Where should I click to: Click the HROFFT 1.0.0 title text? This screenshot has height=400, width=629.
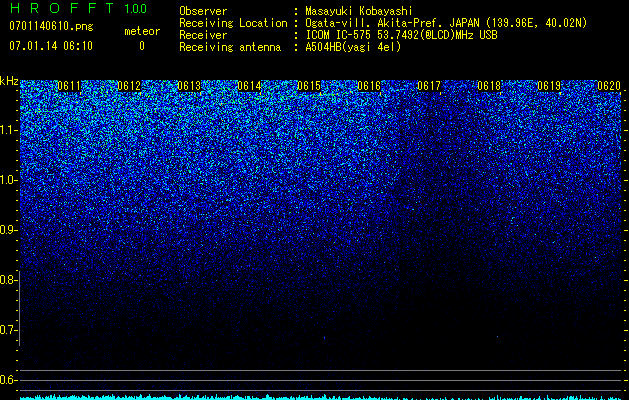[78, 8]
